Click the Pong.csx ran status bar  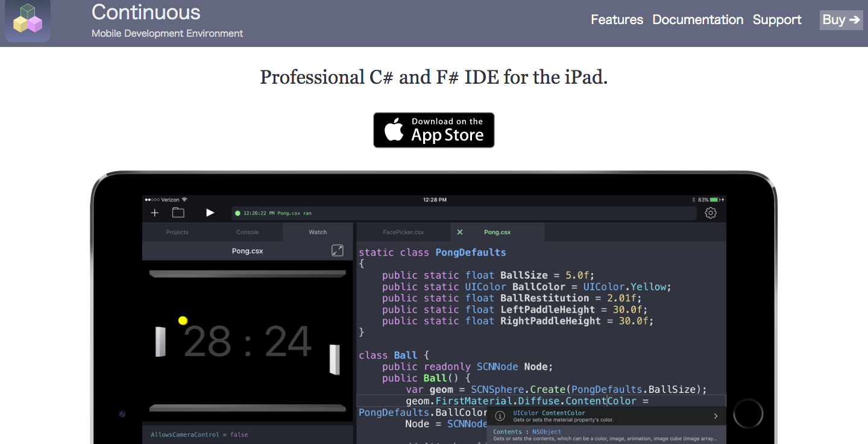(x=464, y=213)
